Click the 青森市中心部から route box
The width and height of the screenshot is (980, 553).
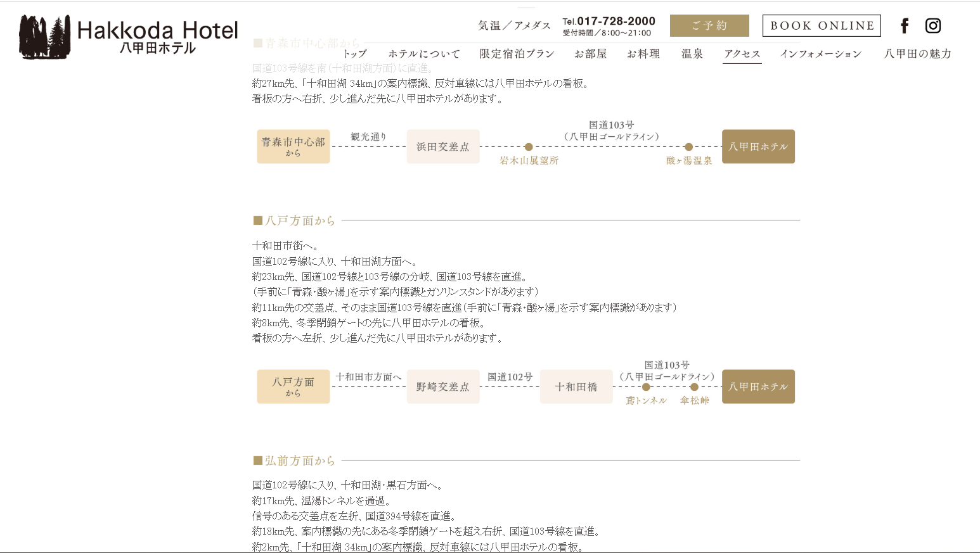point(293,146)
